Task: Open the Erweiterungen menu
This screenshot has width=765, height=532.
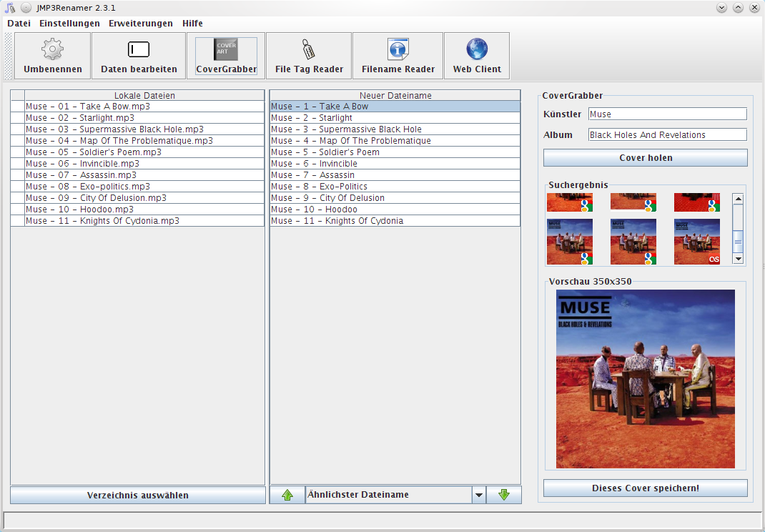Action: coord(141,24)
